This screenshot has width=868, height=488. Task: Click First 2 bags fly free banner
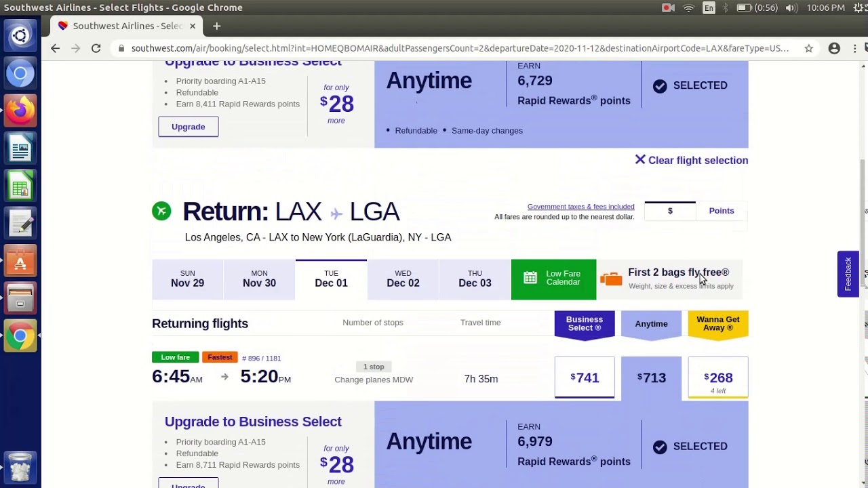670,279
